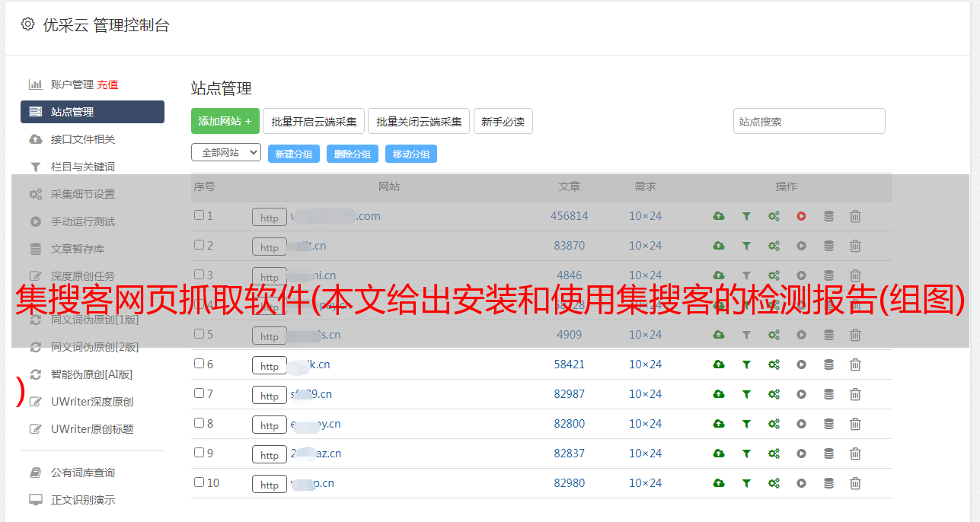The height and width of the screenshot is (522, 980).
Task: Select the checkbox in row 9
Action: click(199, 453)
